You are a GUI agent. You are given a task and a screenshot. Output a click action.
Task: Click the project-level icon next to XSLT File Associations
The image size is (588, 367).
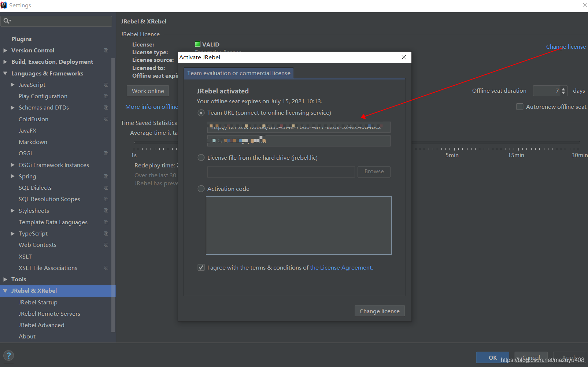coord(106,268)
